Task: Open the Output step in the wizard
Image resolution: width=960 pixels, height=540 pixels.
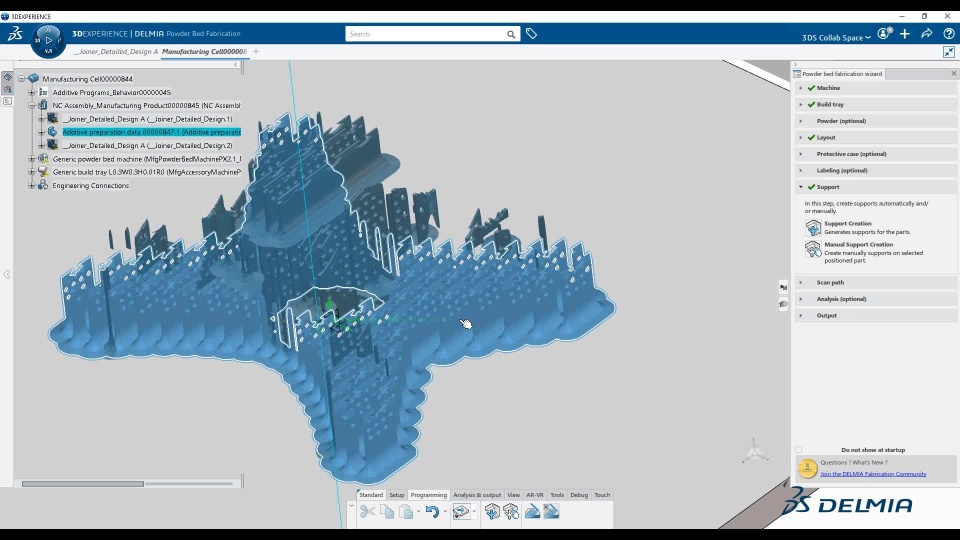Action: tap(877, 316)
